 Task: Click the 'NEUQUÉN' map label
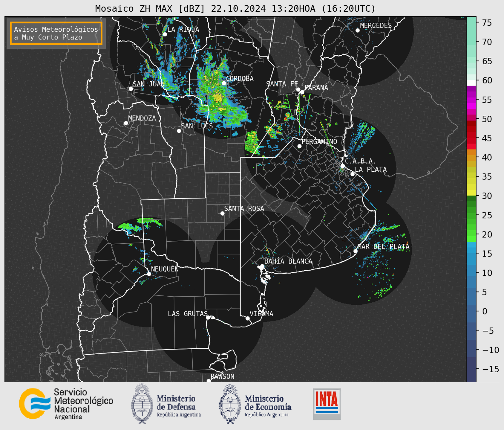pos(165,269)
